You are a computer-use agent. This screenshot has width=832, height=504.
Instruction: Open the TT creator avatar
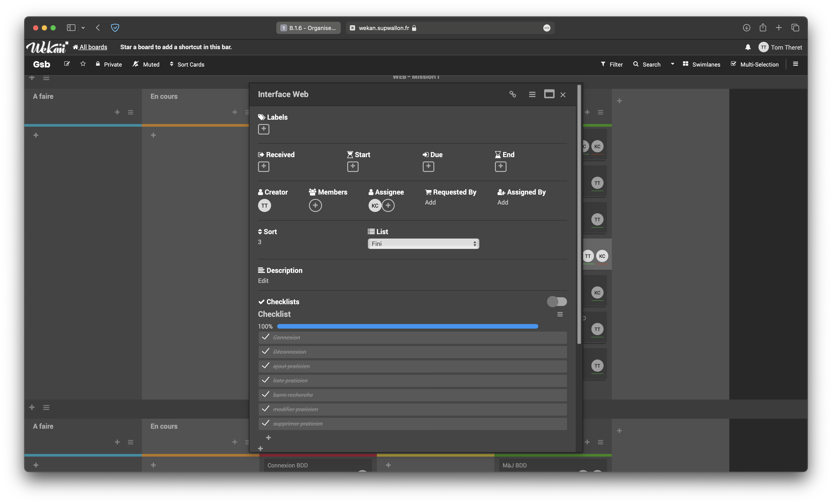click(264, 205)
